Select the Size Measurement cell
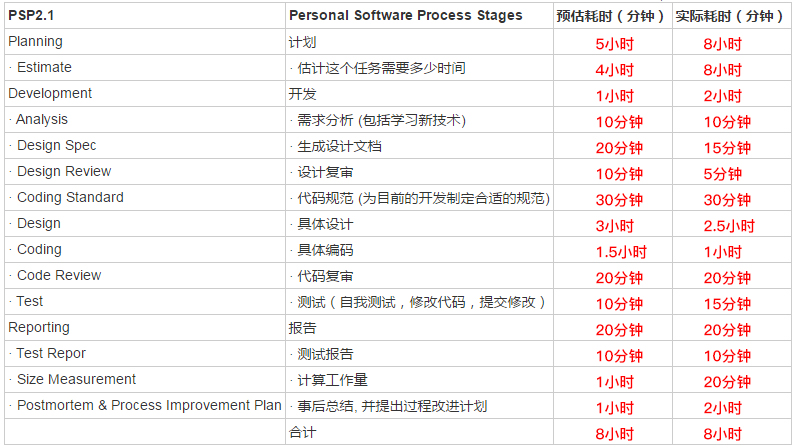The height and width of the screenshot is (448, 799). [x=76, y=380]
